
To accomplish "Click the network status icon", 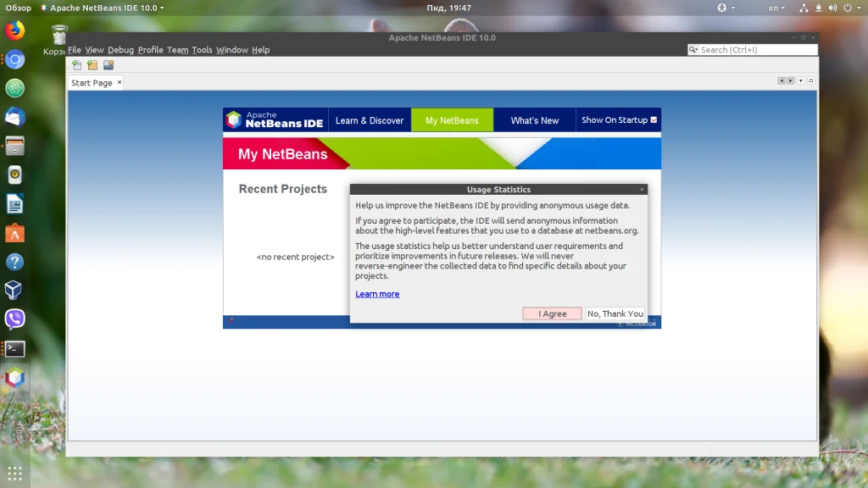I will (804, 8).
